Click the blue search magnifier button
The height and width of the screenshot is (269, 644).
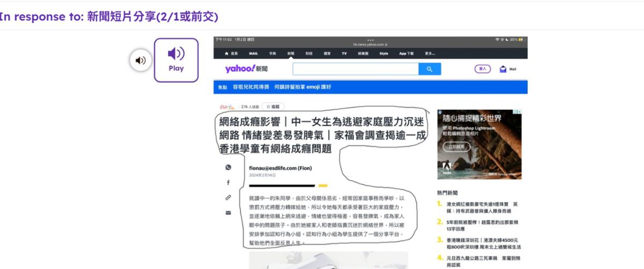click(x=429, y=69)
